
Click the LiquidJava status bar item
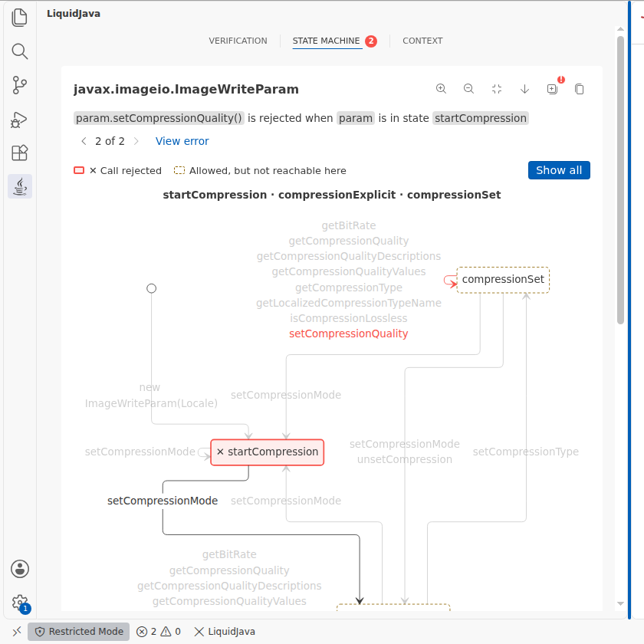click(224, 631)
